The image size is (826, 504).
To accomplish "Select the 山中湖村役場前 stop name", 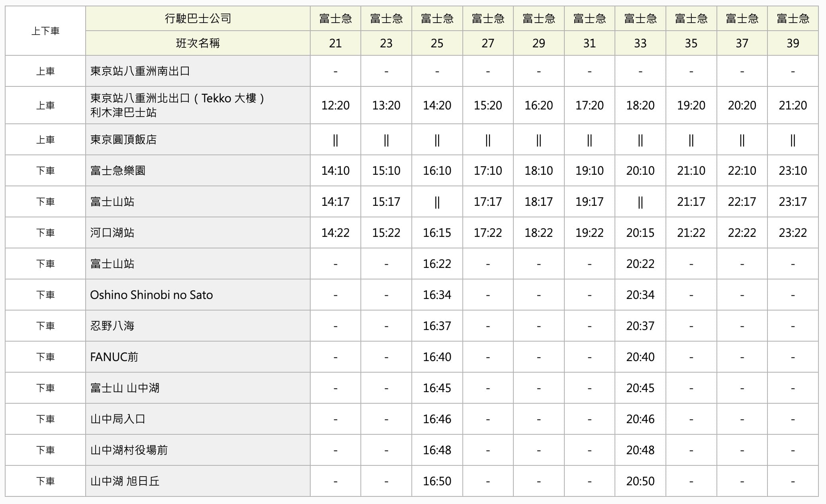I will tap(129, 450).
